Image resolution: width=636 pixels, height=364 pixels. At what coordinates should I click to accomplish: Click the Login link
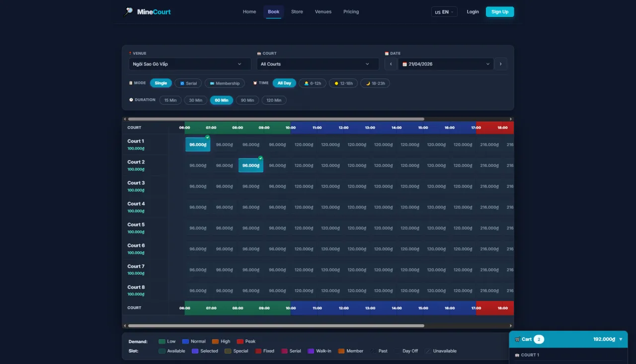pyautogui.click(x=473, y=12)
